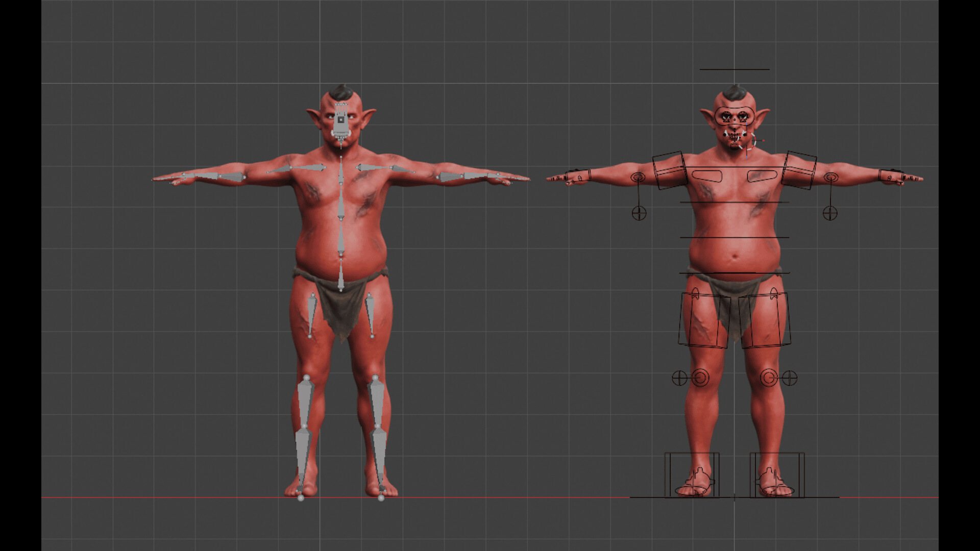Select chest line control across rigged model's pecs

(734, 203)
